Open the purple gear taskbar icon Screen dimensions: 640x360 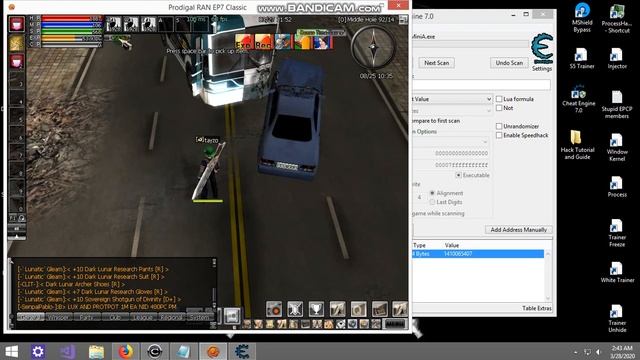38,351
